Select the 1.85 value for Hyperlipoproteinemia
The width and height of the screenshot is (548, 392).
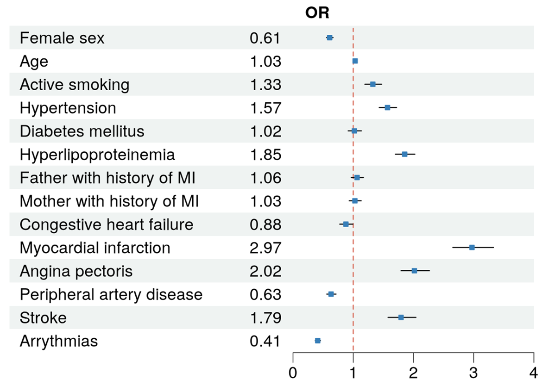pyautogui.click(x=265, y=155)
